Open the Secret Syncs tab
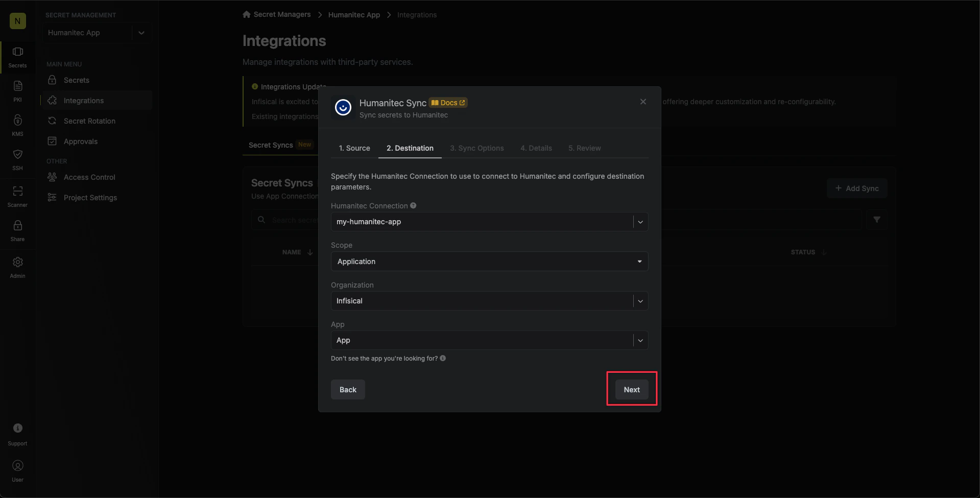The image size is (980, 498). coord(280,145)
